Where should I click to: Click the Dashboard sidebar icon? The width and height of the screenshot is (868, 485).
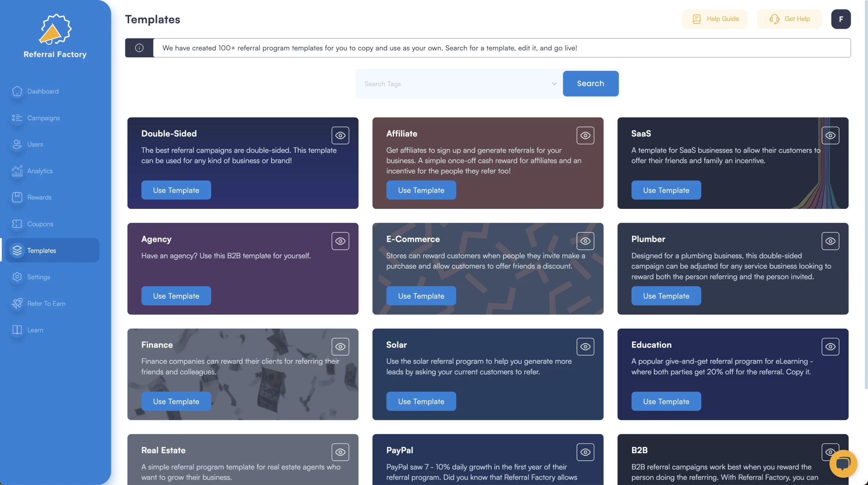pos(17,91)
